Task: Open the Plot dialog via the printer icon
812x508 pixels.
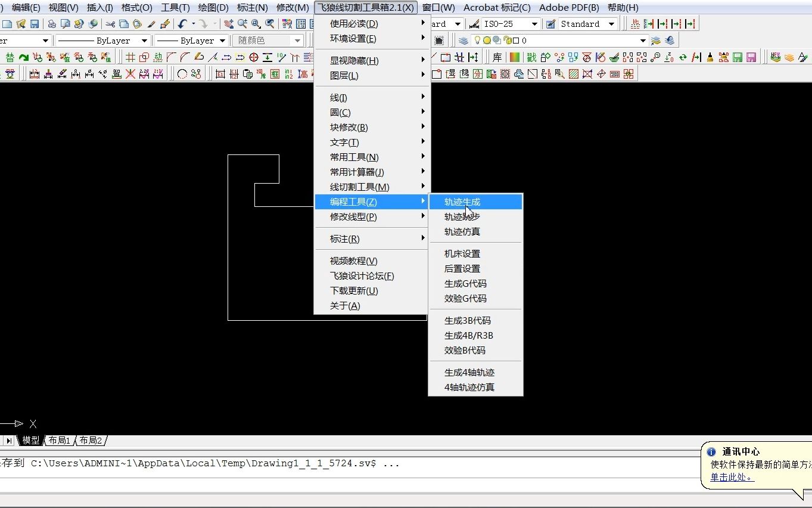Action: point(53,23)
